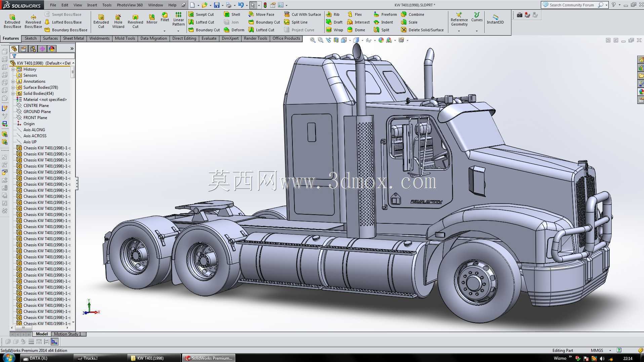
Task: Open the Insert menu
Action: (92, 5)
